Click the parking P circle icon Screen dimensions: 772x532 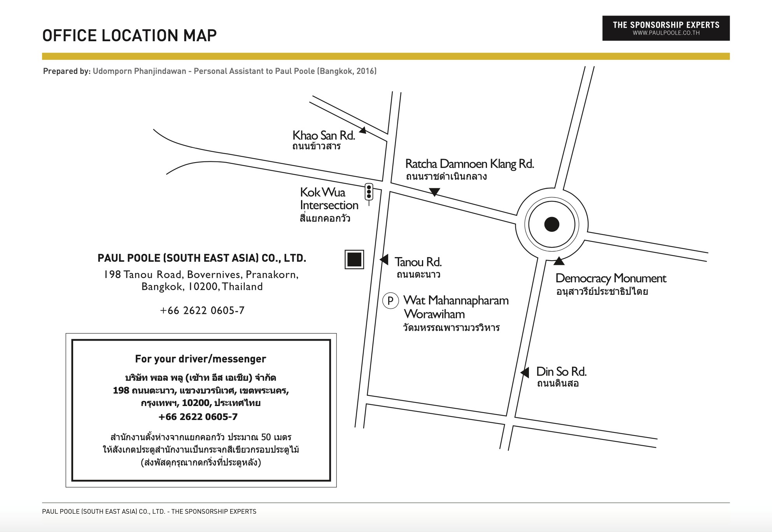tap(390, 301)
